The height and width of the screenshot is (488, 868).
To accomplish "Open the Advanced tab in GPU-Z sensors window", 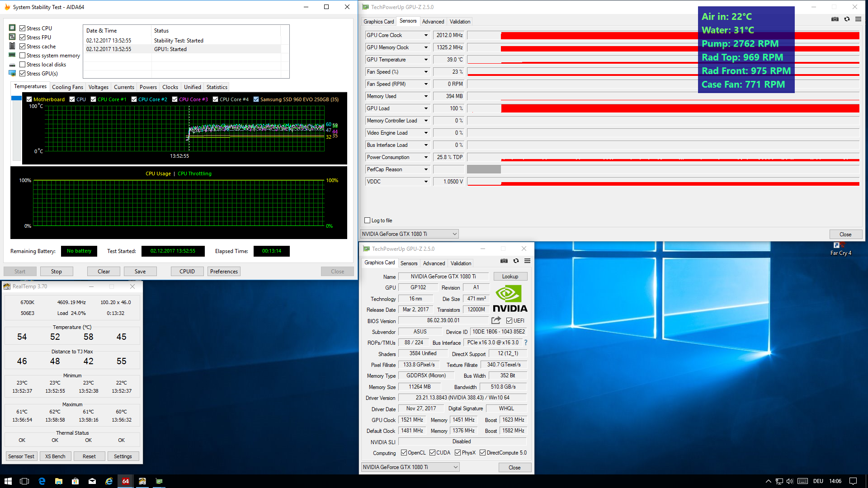I will click(433, 22).
